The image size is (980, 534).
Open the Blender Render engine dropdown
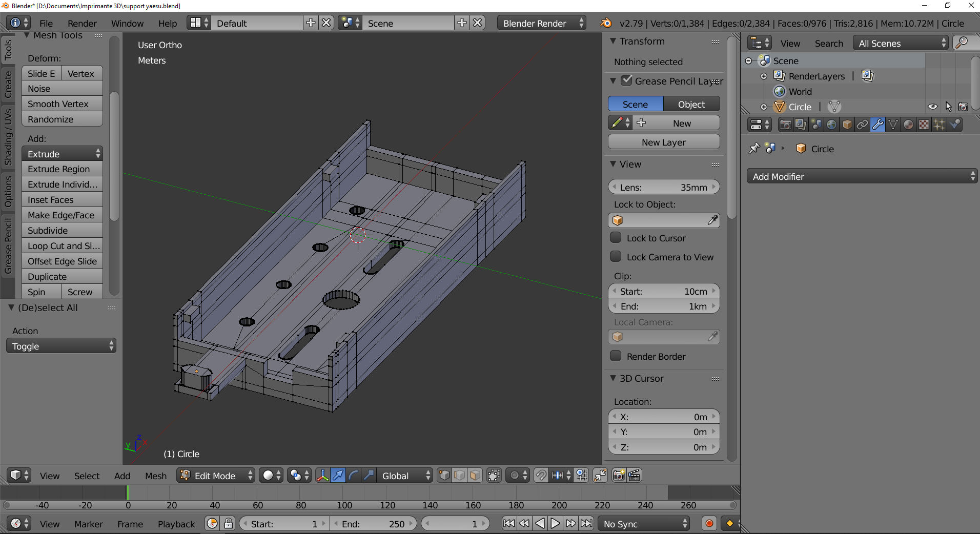(541, 23)
